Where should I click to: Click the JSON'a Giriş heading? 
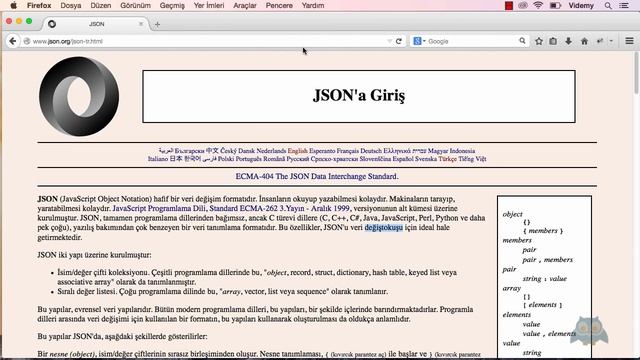(359, 96)
